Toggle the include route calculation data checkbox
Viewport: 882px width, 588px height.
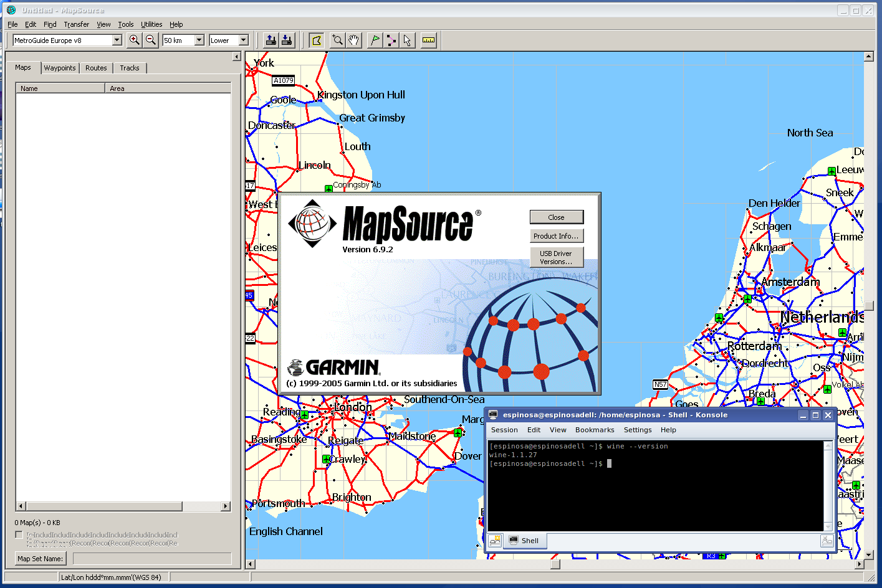coord(19,535)
